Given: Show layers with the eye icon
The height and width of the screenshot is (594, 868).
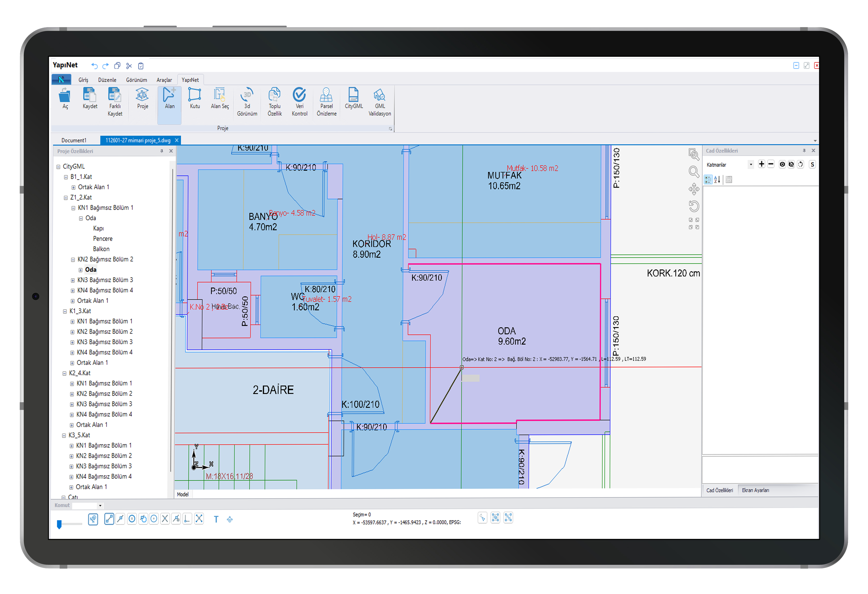Looking at the screenshot, I should [x=782, y=164].
